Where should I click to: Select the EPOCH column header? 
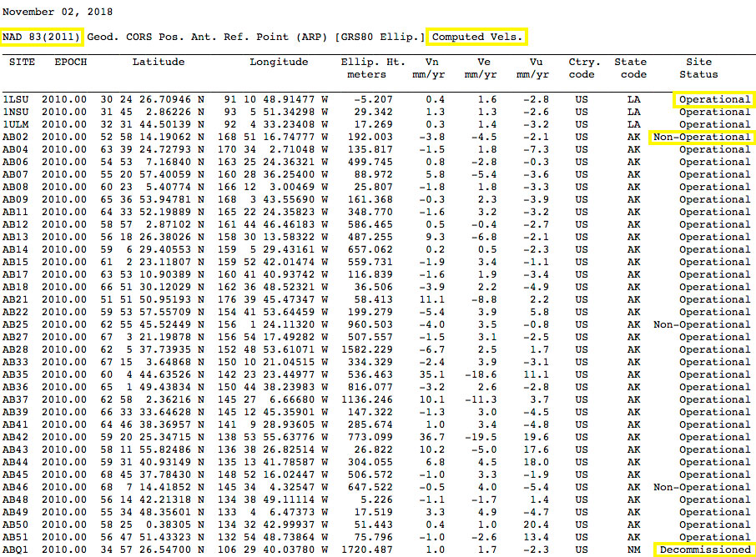point(70,62)
